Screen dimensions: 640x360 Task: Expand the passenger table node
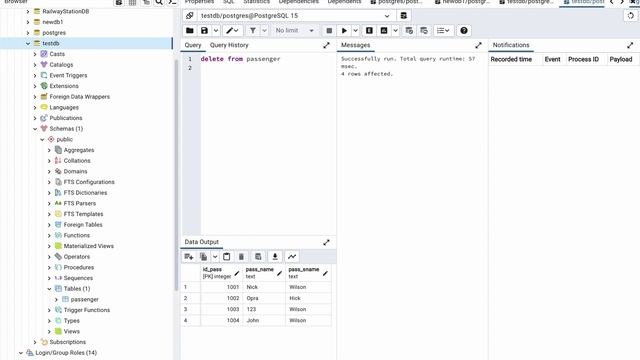click(56, 300)
